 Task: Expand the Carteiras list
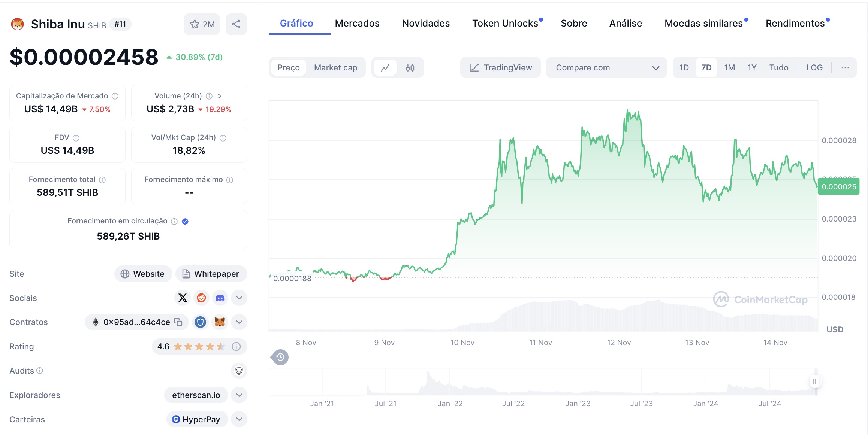(239, 419)
